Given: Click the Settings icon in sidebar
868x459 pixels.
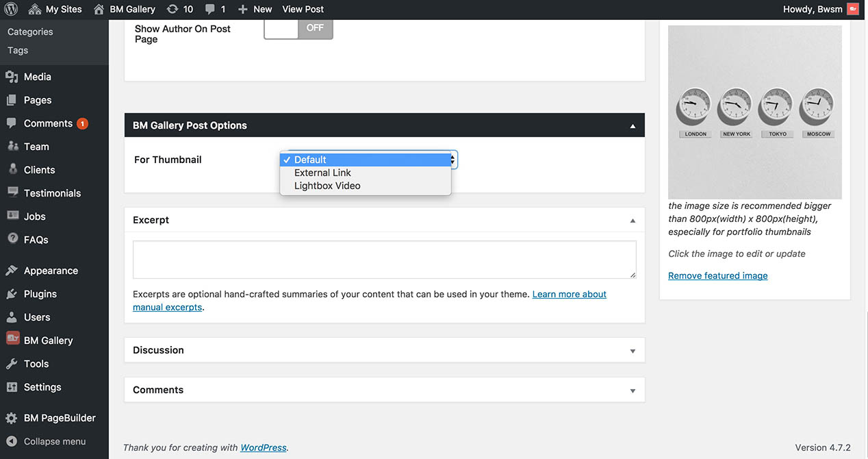Looking at the screenshot, I should (12, 387).
